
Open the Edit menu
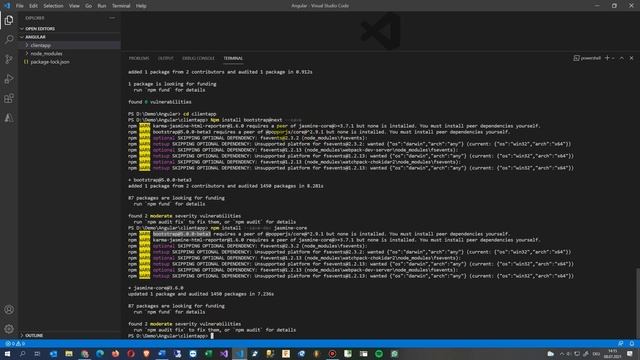tap(33, 6)
